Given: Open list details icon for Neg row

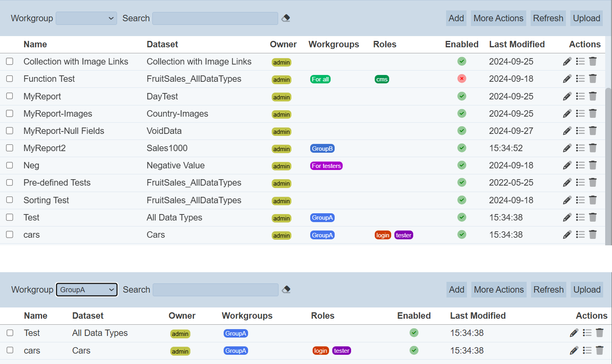Looking at the screenshot, I should click(580, 165).
